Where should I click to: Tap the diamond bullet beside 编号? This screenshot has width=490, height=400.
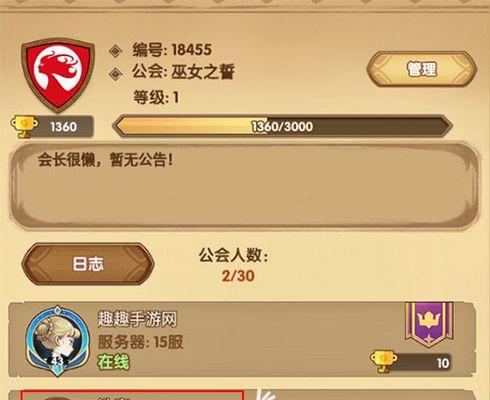pos(116,51)
